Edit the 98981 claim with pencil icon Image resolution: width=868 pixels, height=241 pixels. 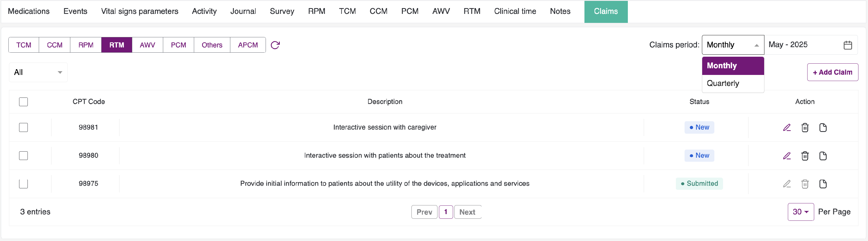(x=786, y=127)
